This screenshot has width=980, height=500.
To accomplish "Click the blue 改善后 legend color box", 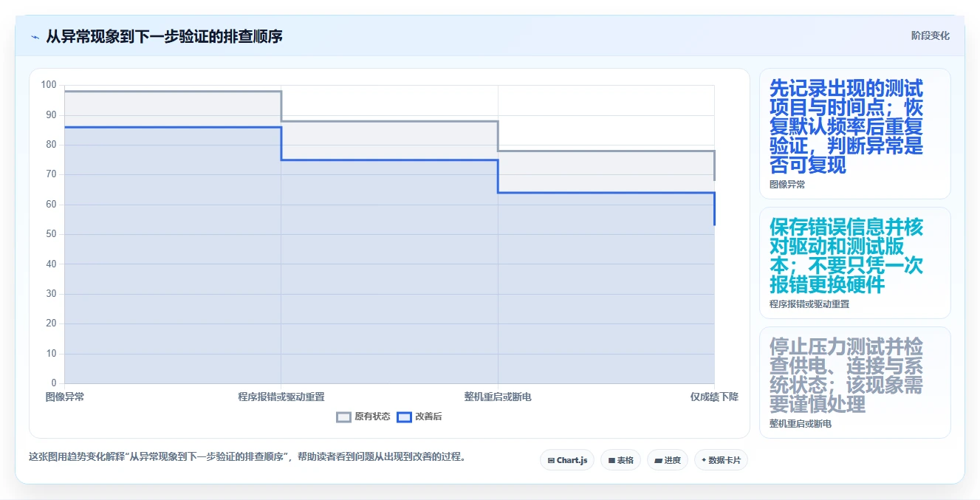I will (x=404, y=417).
